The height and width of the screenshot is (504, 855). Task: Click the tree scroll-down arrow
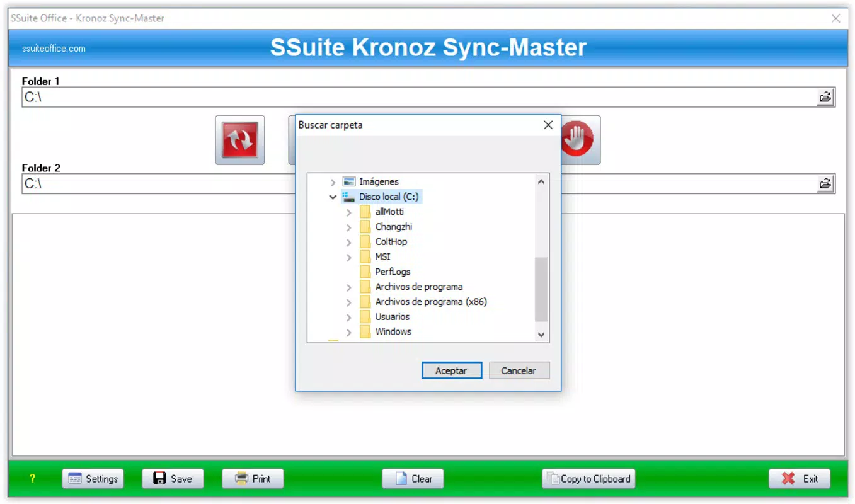pos(541,335)
